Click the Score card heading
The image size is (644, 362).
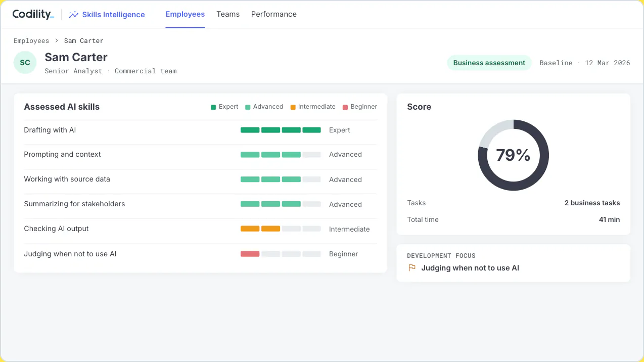419,107
